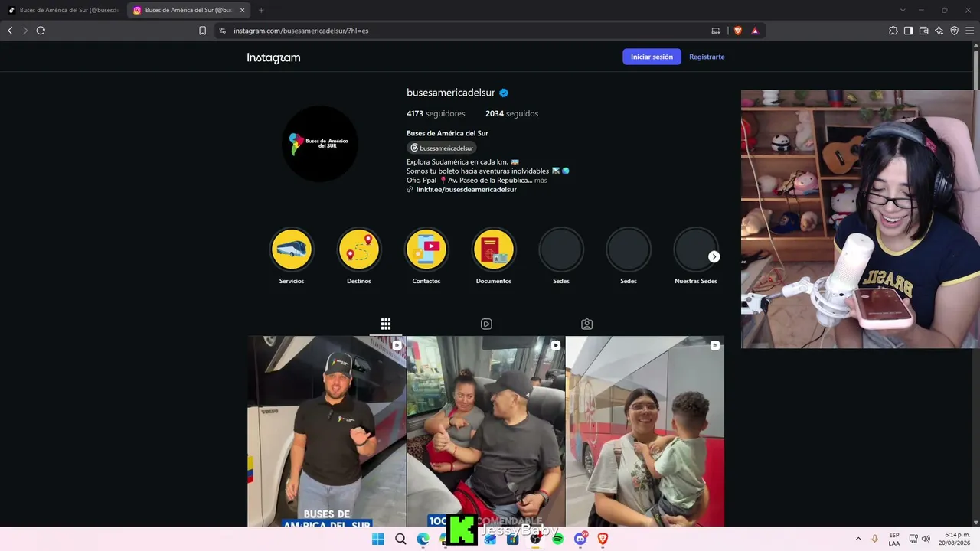
Task: Open Brave Rewards triangle icon
Action: click(x=755, y=31)
